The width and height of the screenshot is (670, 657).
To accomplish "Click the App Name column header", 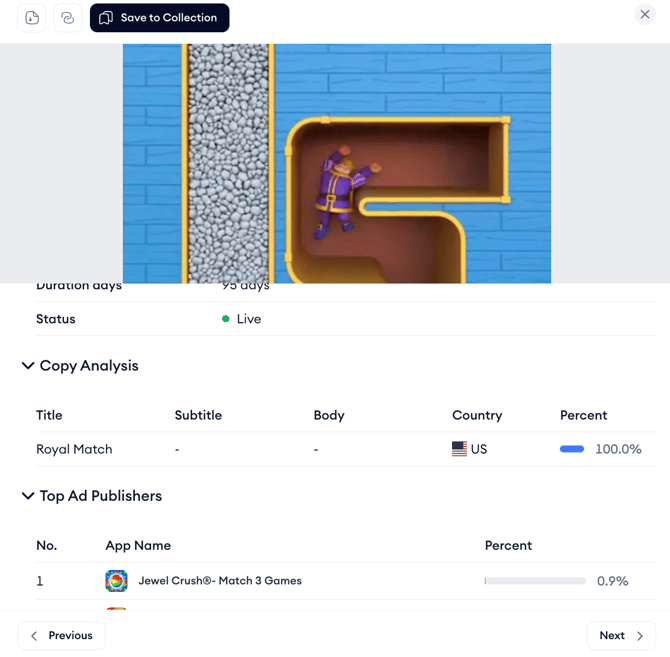I will [138, 546].
